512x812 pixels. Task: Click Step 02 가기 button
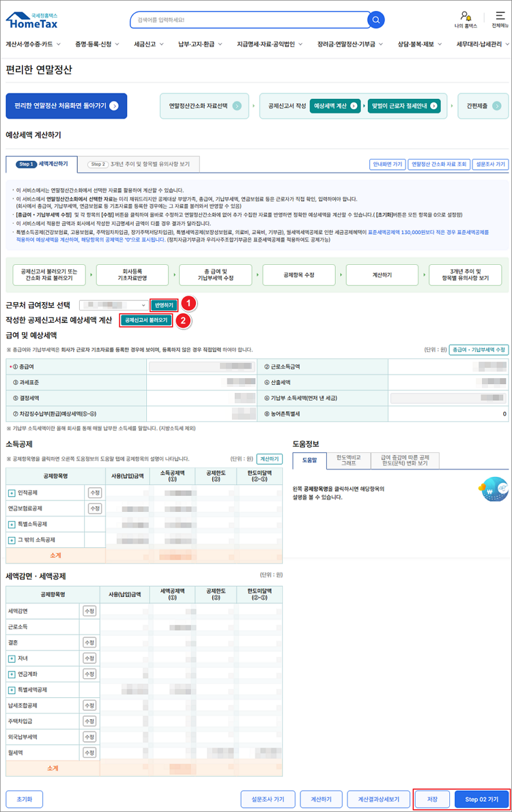tap(481, 799)
